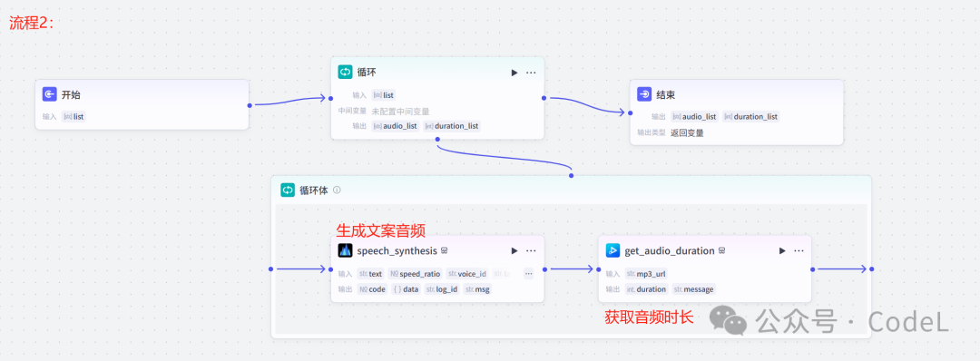980x361 pixels.
Task: Click the voice_id input parameter
Action: point(467,274)
